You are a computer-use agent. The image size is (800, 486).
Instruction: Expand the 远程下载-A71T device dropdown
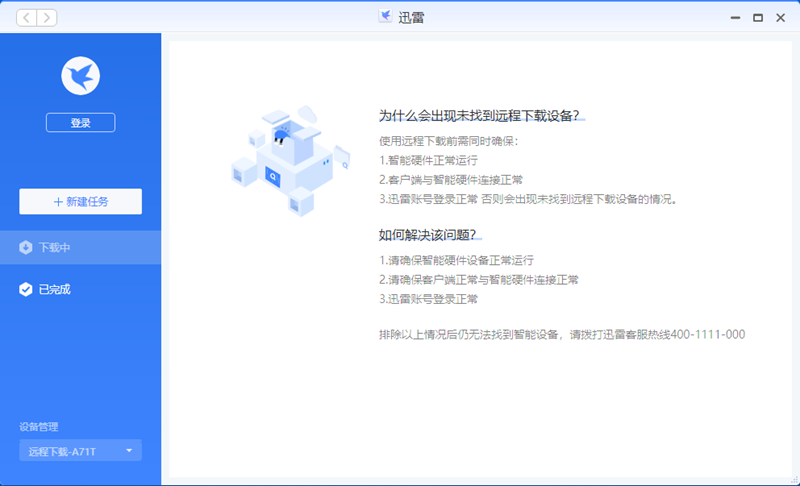[x=81, y=451]
